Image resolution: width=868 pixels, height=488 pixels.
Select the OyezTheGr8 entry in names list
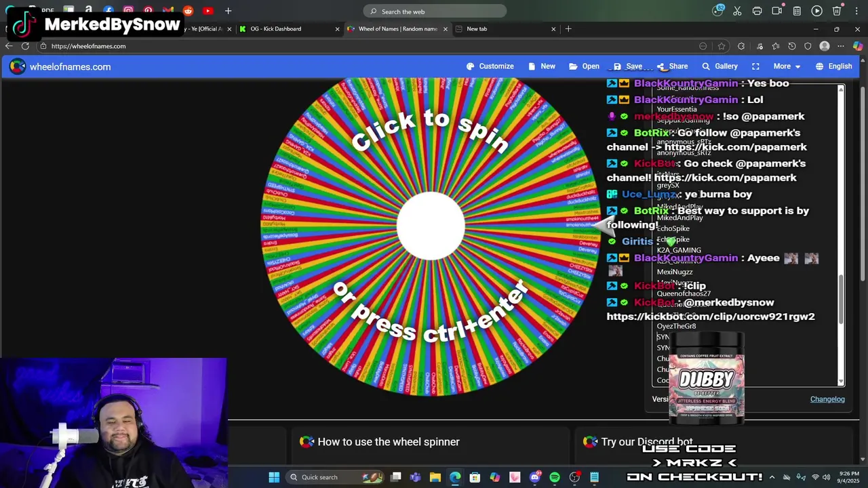tap(676, 326)
